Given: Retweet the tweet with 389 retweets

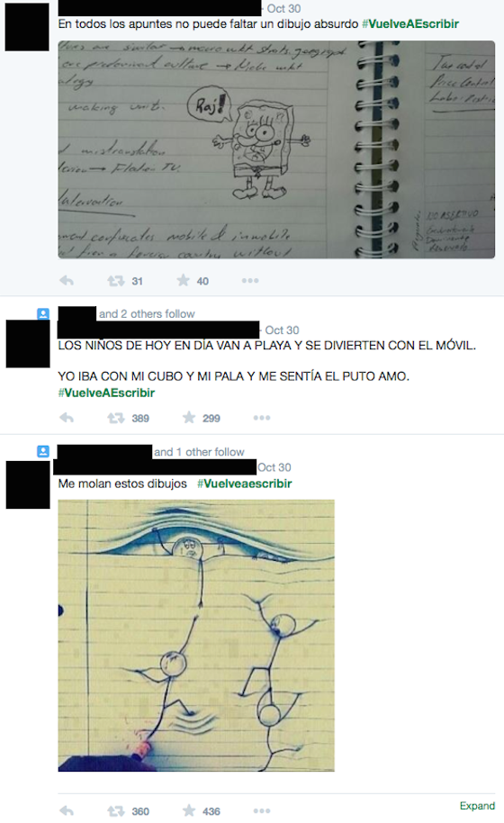Looking at the screenshot, I should coord(116,418).
